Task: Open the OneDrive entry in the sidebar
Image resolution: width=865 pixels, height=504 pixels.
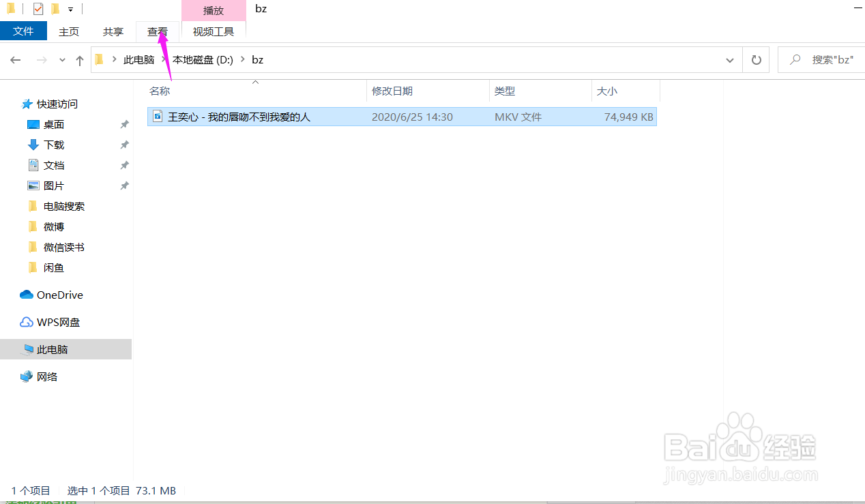Action: click(57, 295)
